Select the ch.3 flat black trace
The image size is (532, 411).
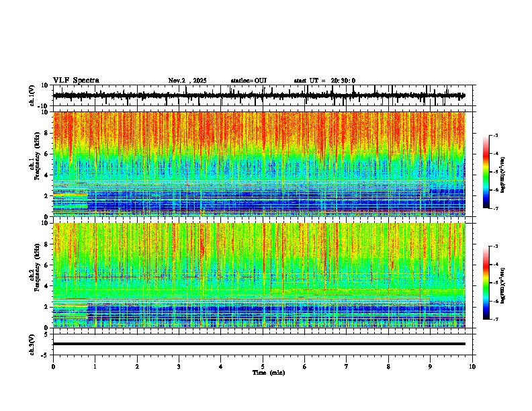259,344
